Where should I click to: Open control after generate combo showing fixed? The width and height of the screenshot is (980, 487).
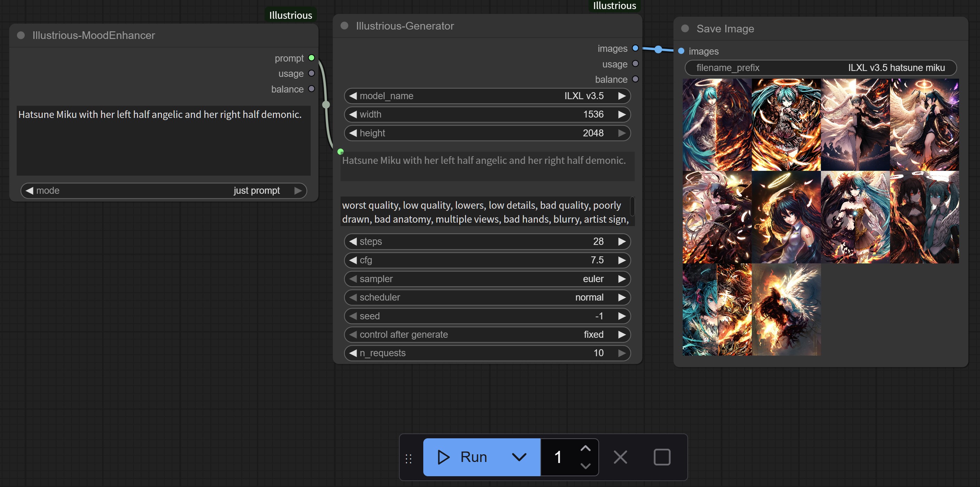click(x=487, y=334)
